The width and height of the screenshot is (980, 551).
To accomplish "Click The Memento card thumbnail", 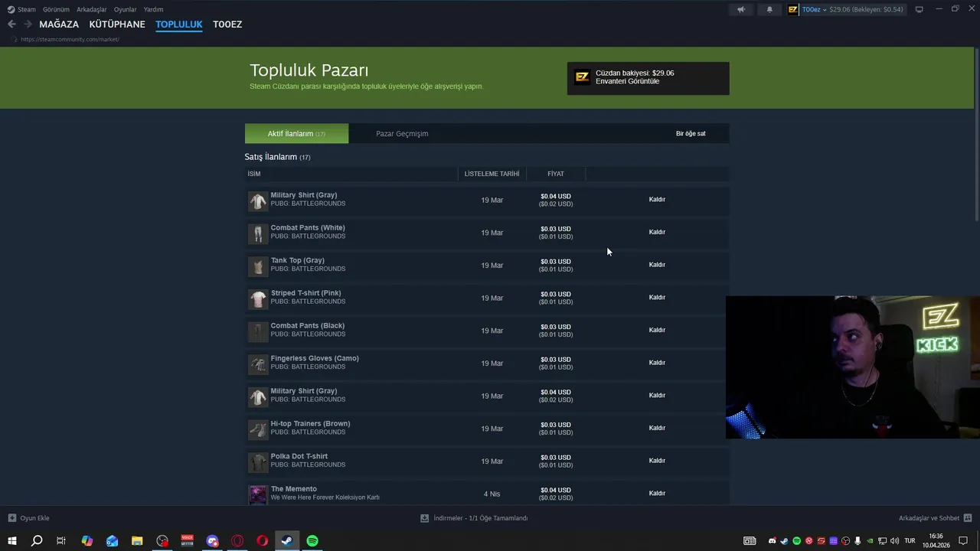I will tap(258, 494).
